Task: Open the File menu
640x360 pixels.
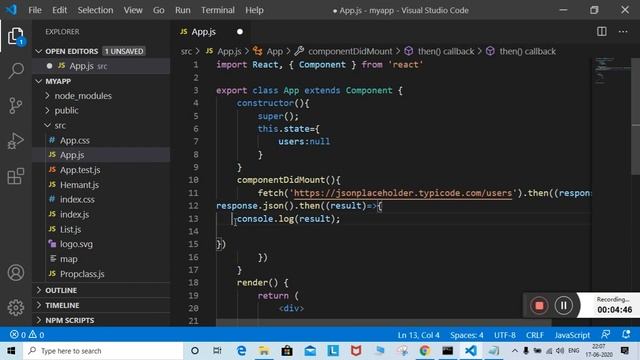Action: (35, 10)
